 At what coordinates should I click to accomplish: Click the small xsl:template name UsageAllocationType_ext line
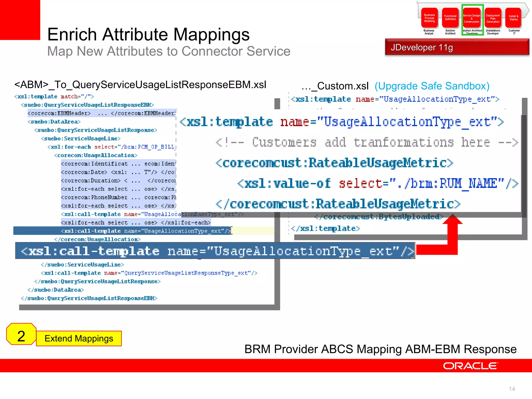395,99
